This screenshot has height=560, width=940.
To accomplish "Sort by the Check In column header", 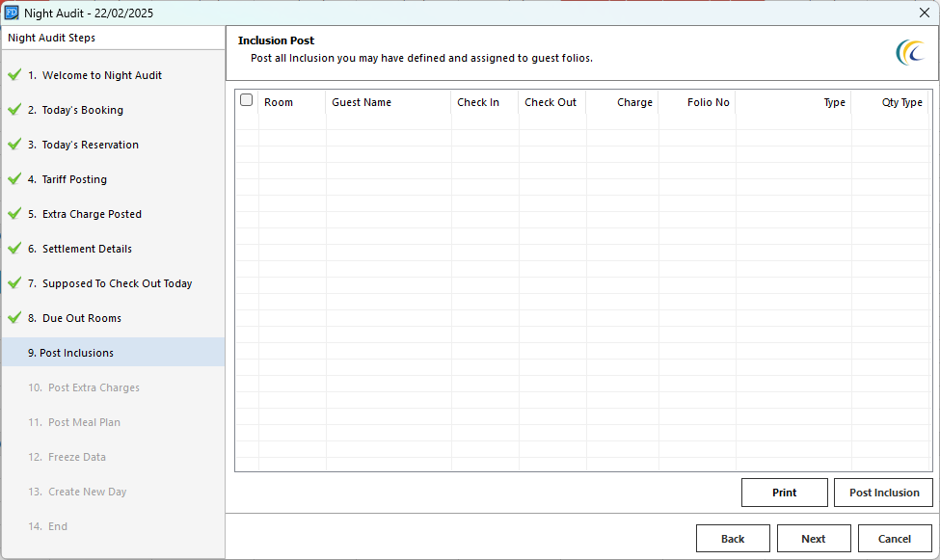I will pos(478,102).
